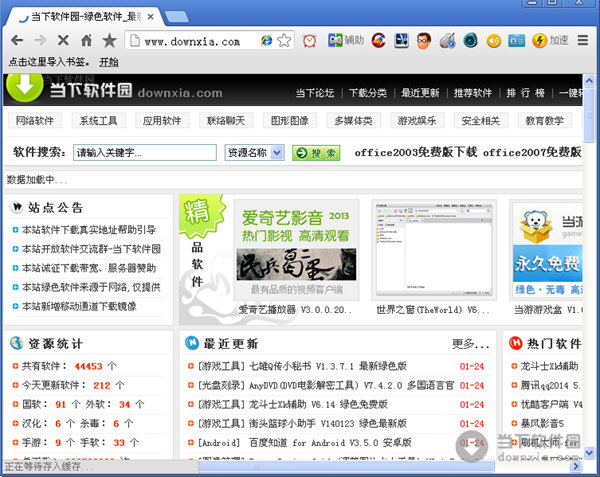Go back with the back arrow

pos(17,40)
